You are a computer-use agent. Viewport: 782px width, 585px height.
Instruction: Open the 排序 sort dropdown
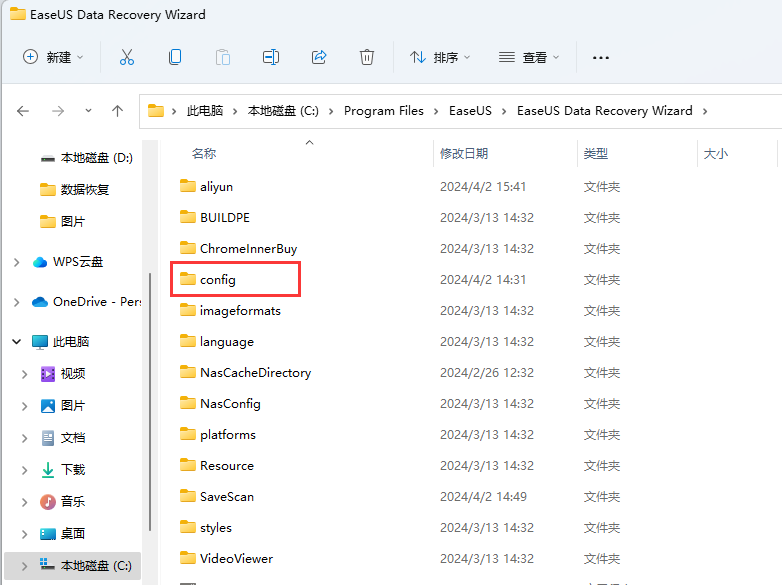[x=440, y=57]
